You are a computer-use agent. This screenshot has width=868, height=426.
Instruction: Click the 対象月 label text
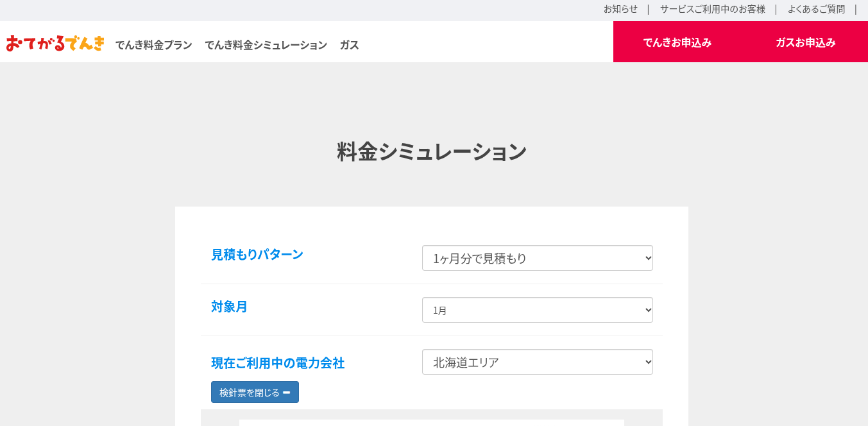229,307
